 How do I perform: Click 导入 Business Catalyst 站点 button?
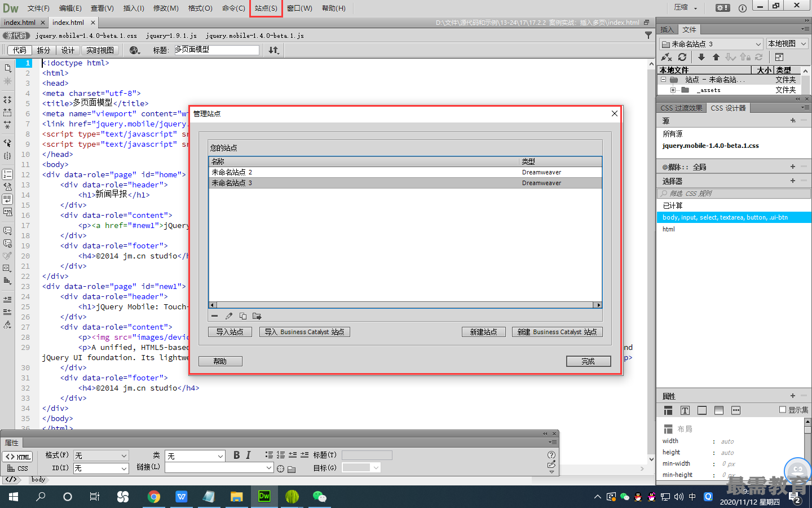[304, 332]
